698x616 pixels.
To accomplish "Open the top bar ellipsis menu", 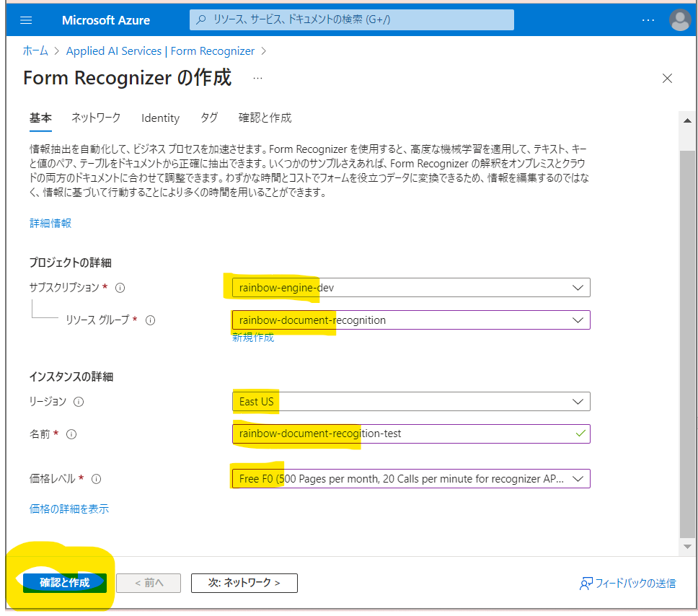I will pyautogui.click(x=648, y=20).
